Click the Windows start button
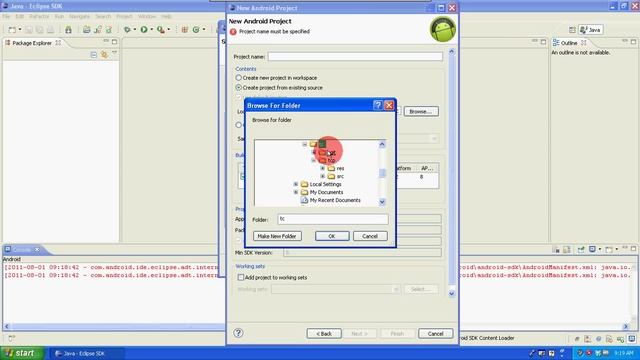Image resolution: width=640 pixels, height=360 pixels. 22,353
